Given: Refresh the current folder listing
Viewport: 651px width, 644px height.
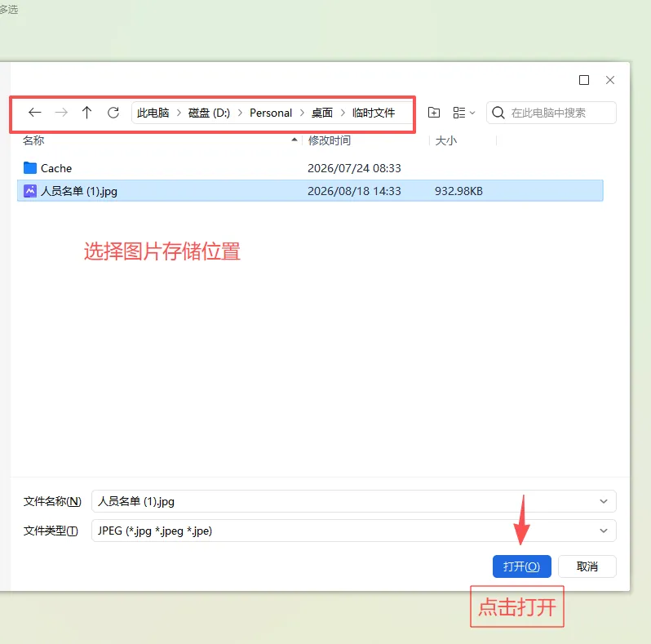Looking at the screenshot, I should click(x=113, y=113).
